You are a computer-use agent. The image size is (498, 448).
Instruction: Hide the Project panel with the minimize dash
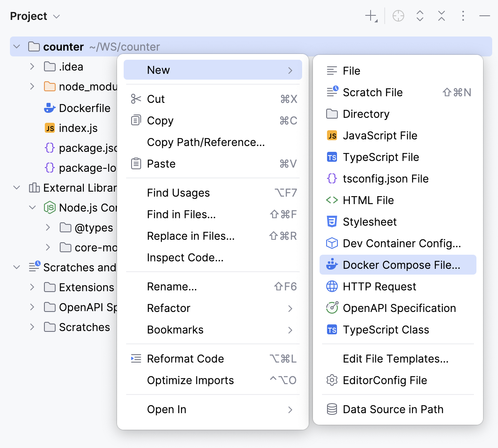pyautogui.click(x=485, y=16)
